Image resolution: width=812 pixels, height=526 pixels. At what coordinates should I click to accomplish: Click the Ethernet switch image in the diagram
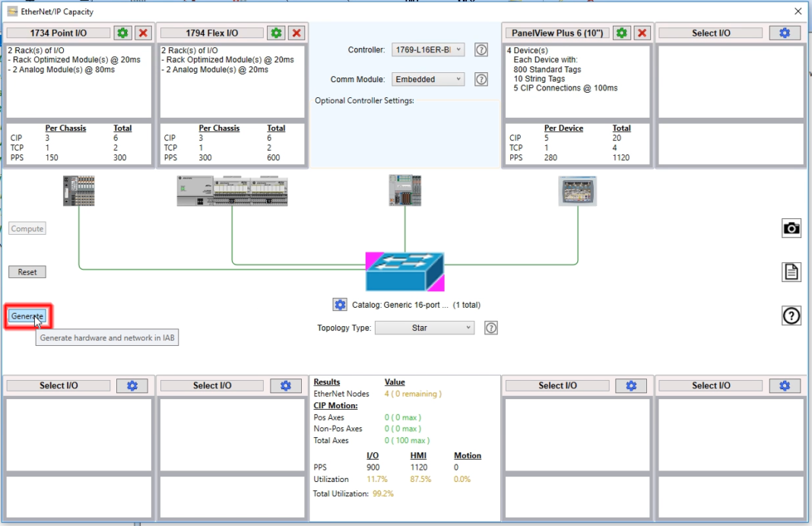pyautogui.click(x=404, y=271)
